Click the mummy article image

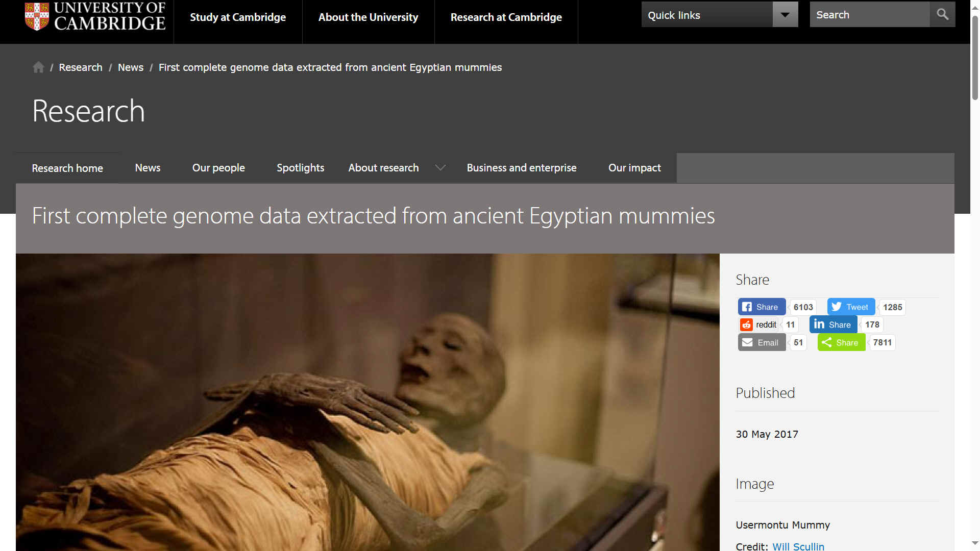click(367, 402)
